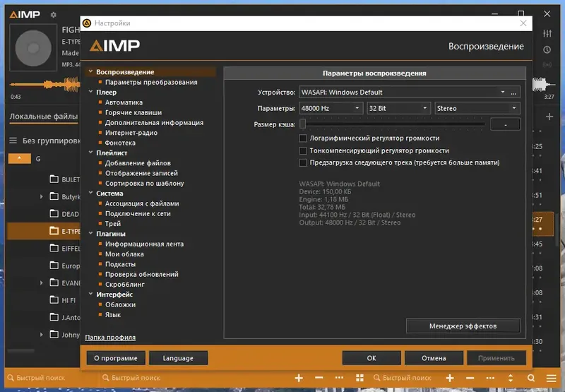Open the three-dots menu next to grid icon

(339, 378)
